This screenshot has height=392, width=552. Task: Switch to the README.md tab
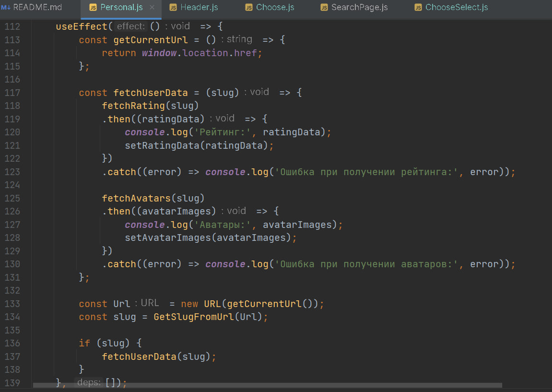point(31,7)
